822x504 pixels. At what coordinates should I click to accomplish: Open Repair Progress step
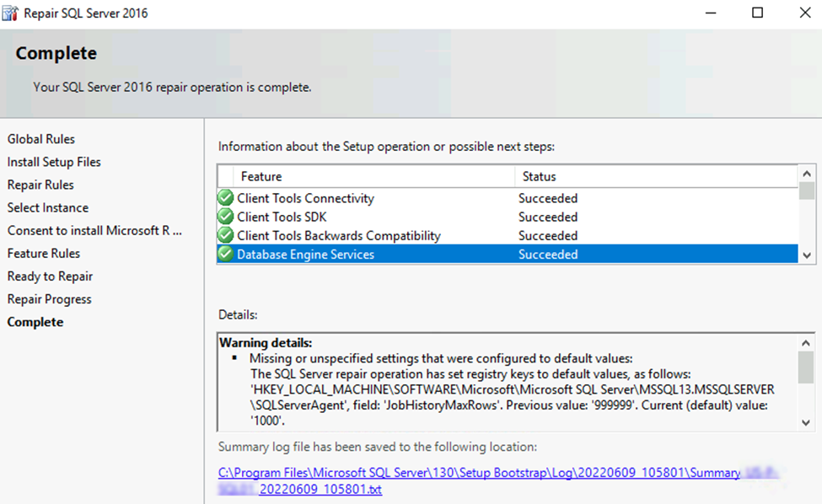pos(49,299)
